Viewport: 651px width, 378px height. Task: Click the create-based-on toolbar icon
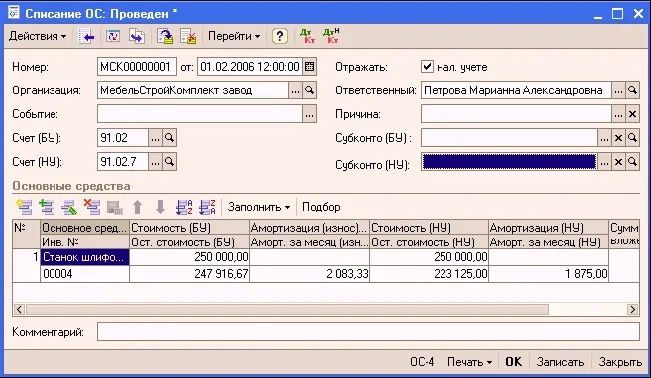pyautogui.click(x=137, y=36)
